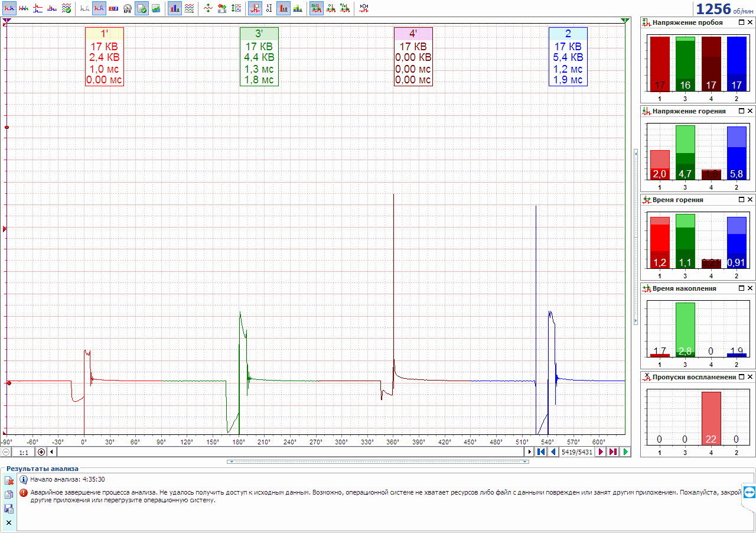
Task: Save the analysis results to file
Action: (9, 509)
